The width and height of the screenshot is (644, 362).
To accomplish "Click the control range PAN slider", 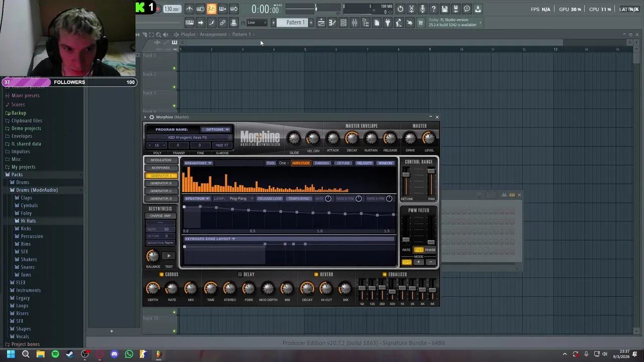I will [x=431, y=181].
